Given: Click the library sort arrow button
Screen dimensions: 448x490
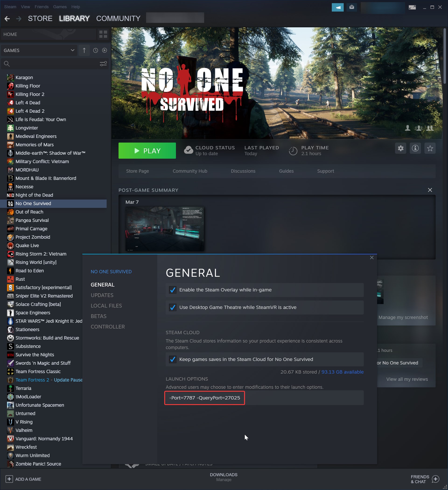Looking at the screenshot, I should tap(84, 50).
